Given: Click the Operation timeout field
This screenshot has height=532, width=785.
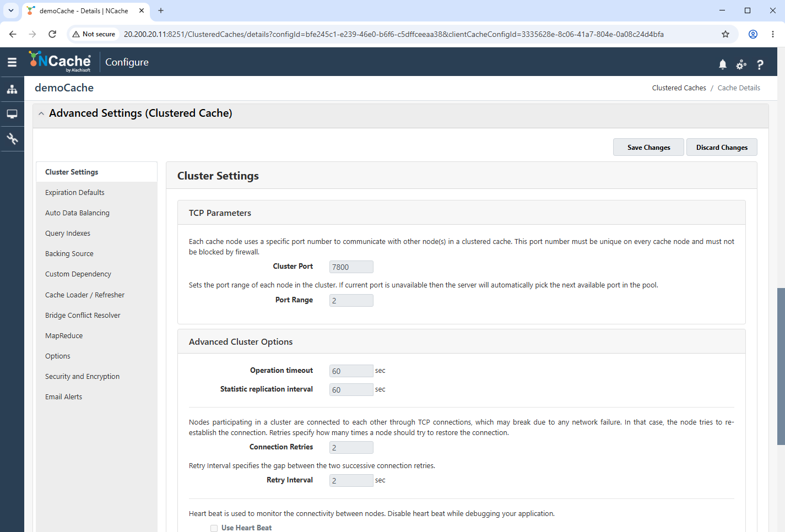Looking at the screenshot, I should [351, 371].
